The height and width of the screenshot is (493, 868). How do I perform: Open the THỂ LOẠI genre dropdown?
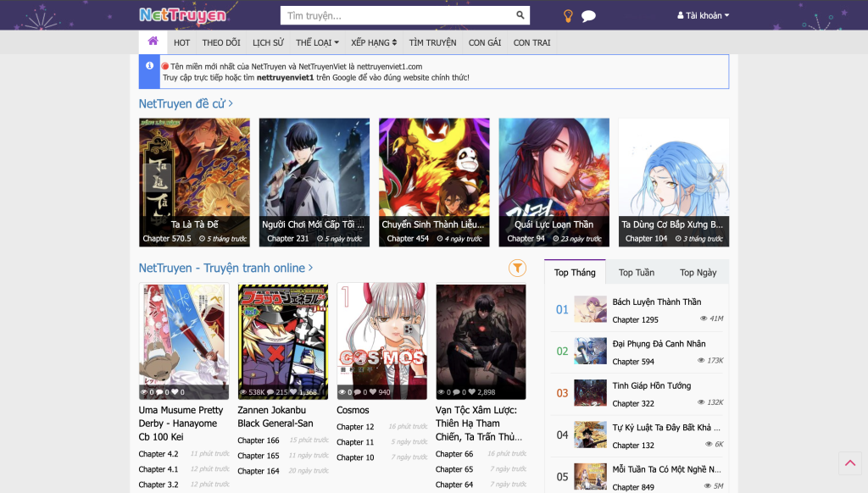(317, 42)
